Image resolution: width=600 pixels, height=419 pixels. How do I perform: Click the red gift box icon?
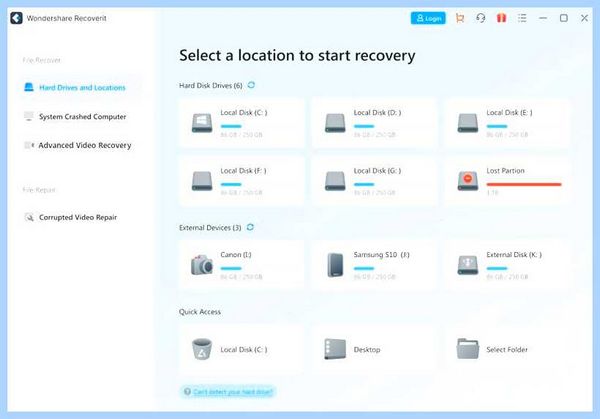pyautogui.click(x=501, y=18)
